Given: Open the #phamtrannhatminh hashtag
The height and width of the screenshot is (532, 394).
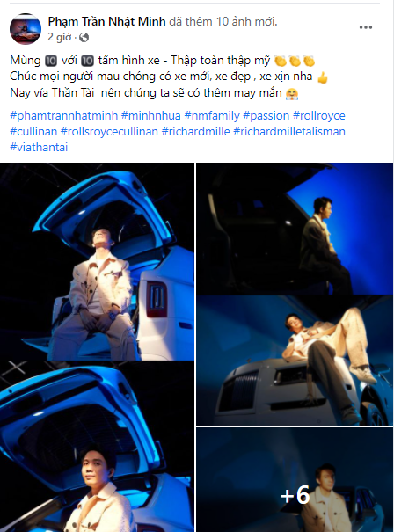Looking at the screenshot, I should click(64, 116).
